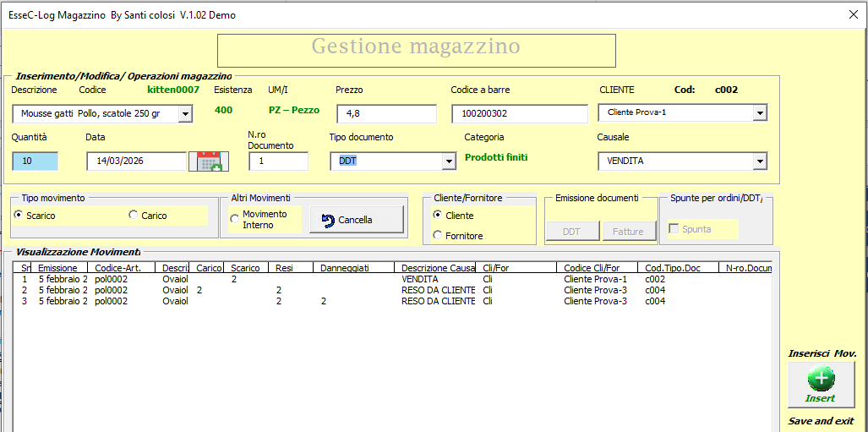Choose Movimento Interno option
The width and height of the screenshot is (868, 432).
(x=234, y=220)
